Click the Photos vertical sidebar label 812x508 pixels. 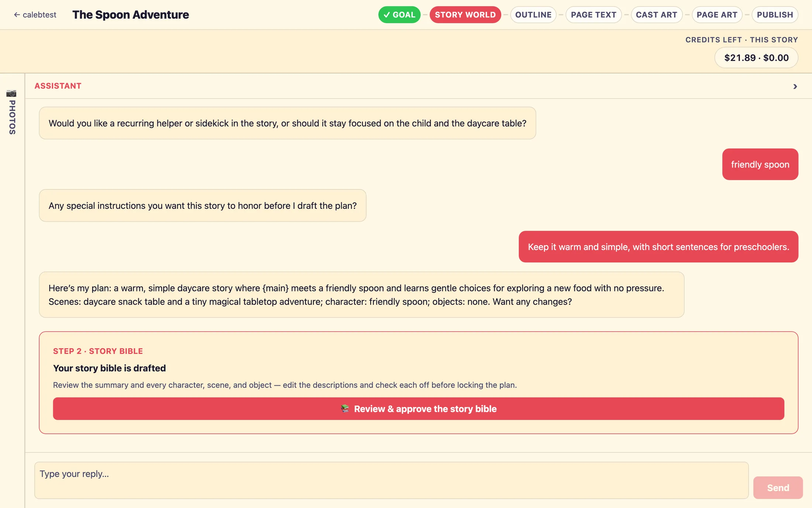12,117
